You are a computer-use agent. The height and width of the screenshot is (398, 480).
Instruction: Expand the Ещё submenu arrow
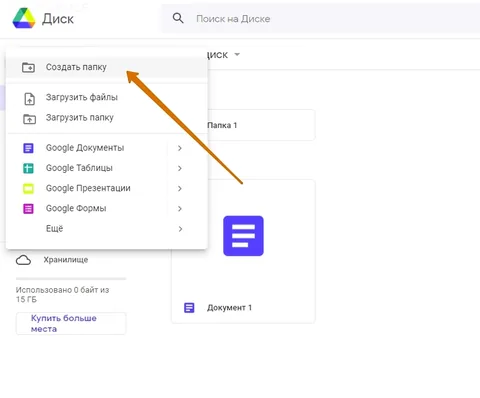pos(180,229)
